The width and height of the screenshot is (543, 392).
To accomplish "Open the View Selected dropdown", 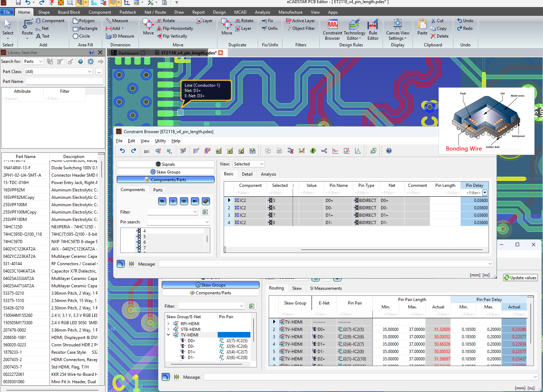I will (249, 164).
